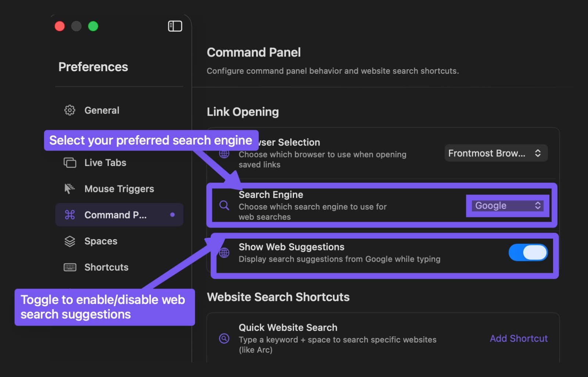588x377 pixels.
Task: Click the Show Web Suggestions globe icon
Action: coord(224,253)
